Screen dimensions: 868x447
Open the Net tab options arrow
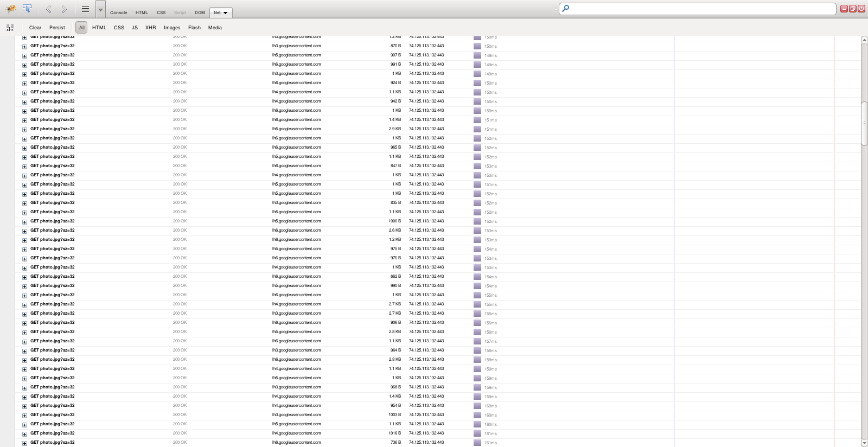pyautogui.click(x=225, y=13)
